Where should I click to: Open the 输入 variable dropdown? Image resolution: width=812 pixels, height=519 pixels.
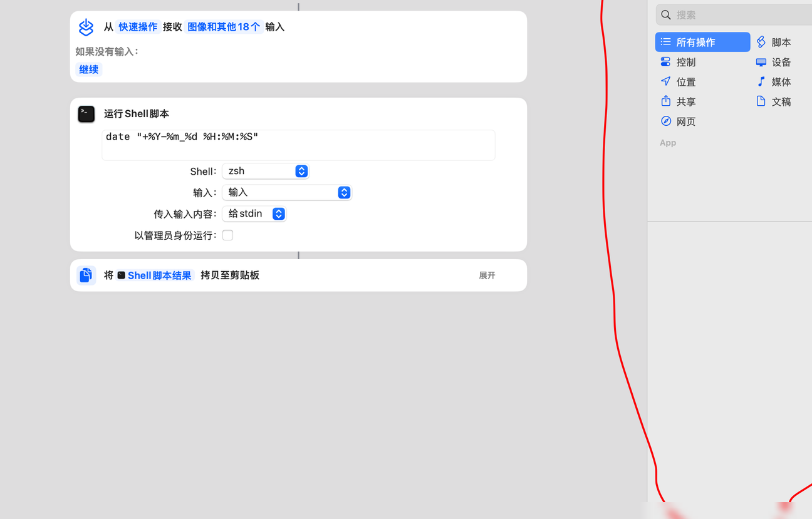point(287,192)
